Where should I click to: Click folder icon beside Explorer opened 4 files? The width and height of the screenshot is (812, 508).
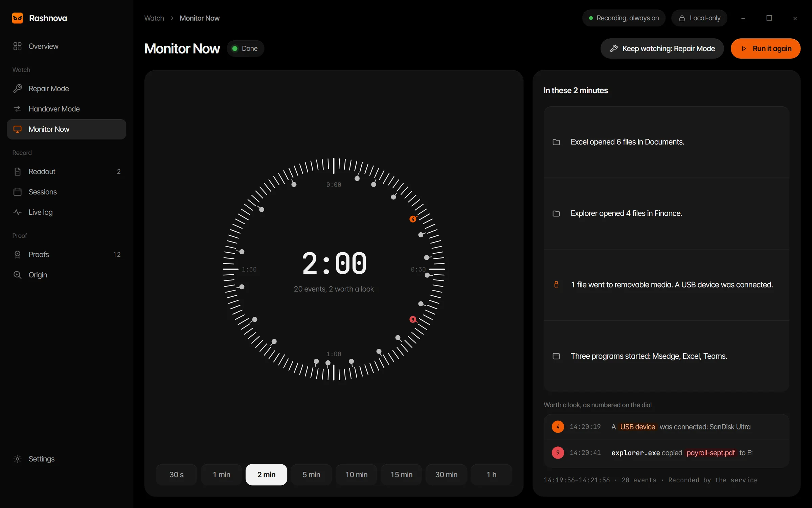(x=556, y=213)
